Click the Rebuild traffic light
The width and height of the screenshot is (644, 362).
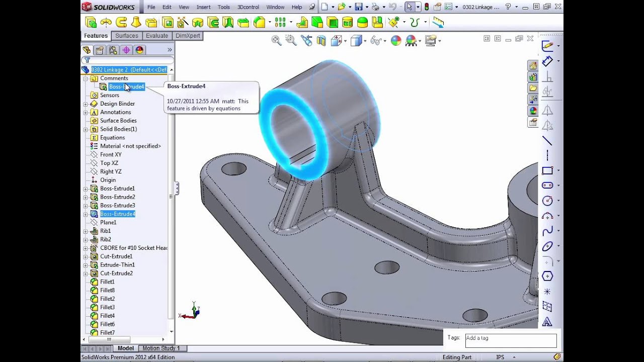[427, 7]
